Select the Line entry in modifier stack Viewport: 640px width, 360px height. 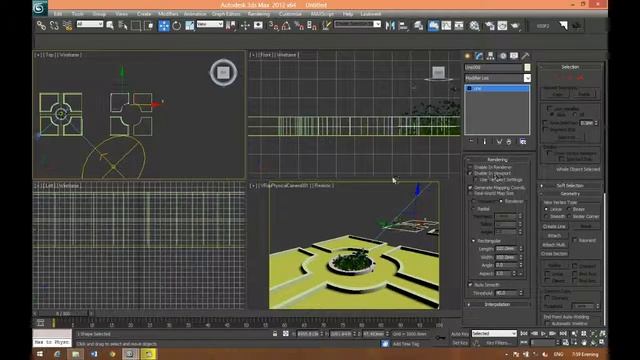click(497, 89)
